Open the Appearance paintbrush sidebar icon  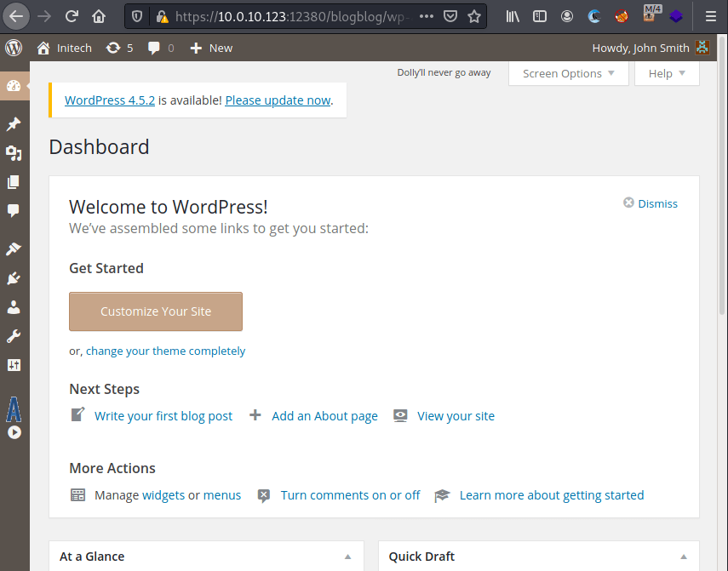point(14,249)
